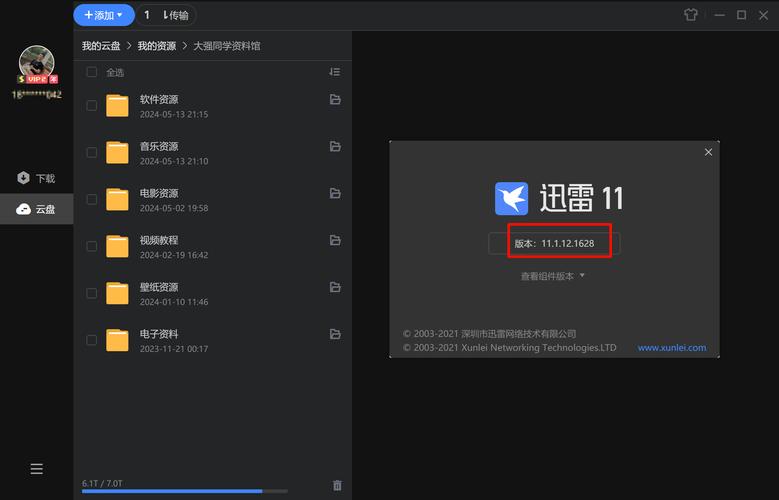
Task: Expand 查看组件版本 component list
Action: [552, 276]
